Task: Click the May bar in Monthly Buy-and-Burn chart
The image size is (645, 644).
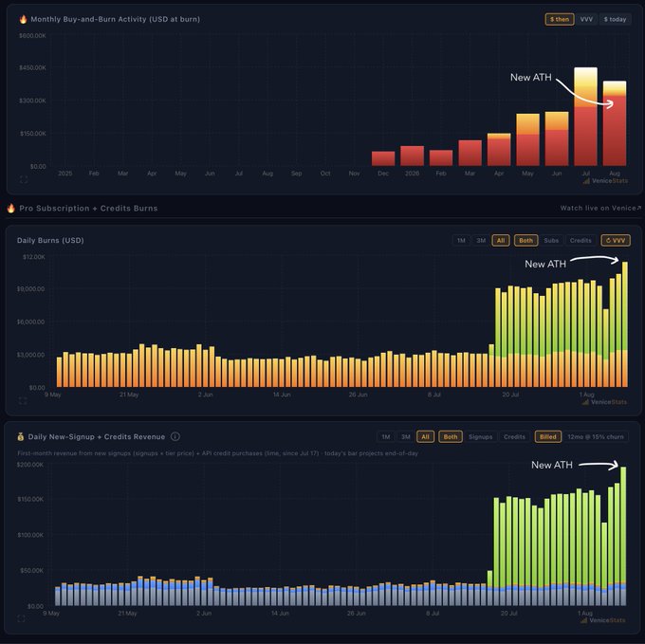Action: click(x=527, y=139)
